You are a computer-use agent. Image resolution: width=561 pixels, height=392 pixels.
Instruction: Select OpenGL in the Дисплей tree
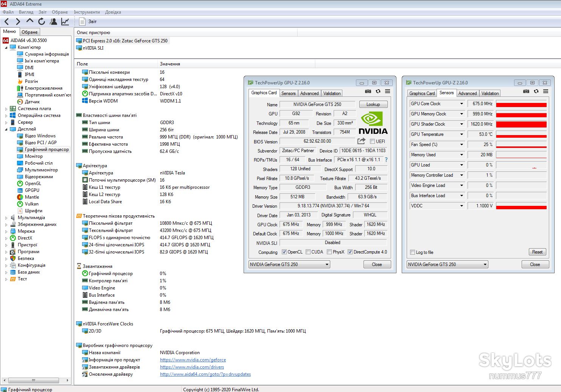(33, 184)
